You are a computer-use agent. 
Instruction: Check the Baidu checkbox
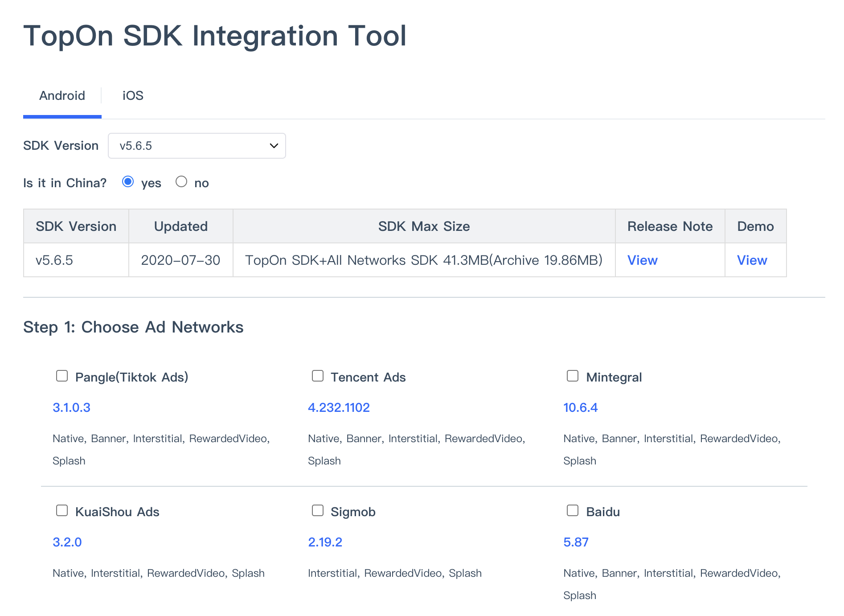pos(573,511)
